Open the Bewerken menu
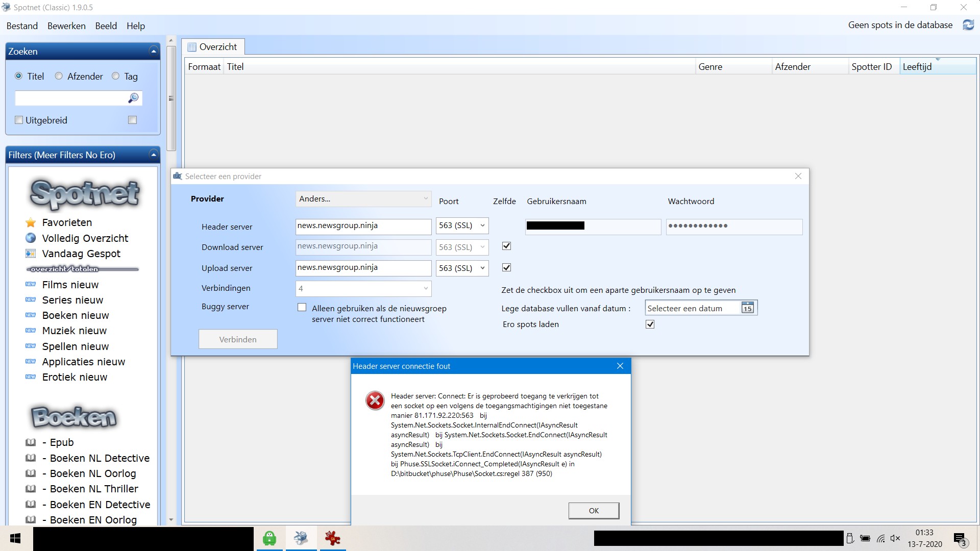 (x=66, y=26)
